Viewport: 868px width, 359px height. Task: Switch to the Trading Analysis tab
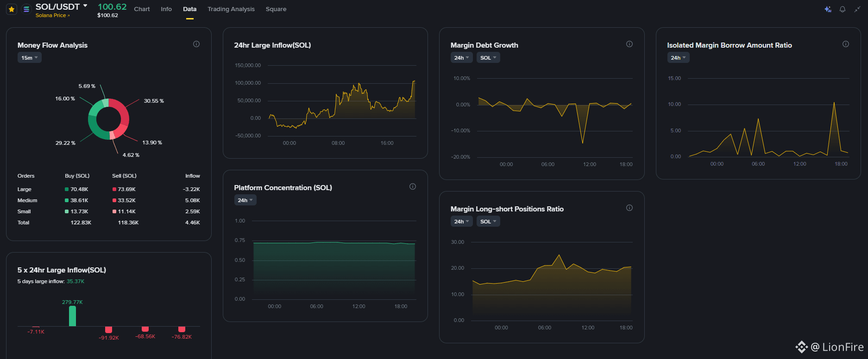tap(231, 9)
